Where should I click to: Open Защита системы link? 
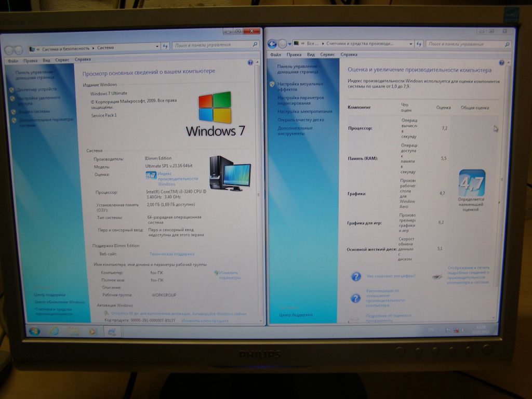pyautogui.click(x=35, y=112)
